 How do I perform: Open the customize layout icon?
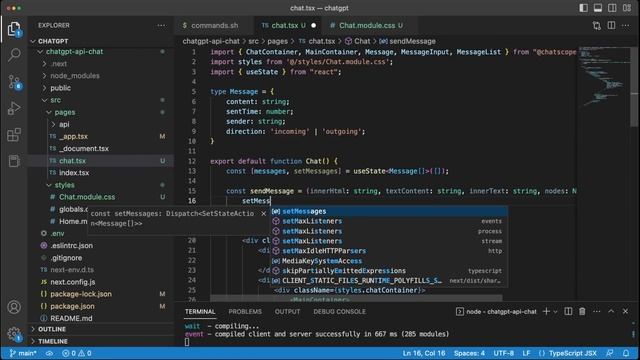[627, 8]
